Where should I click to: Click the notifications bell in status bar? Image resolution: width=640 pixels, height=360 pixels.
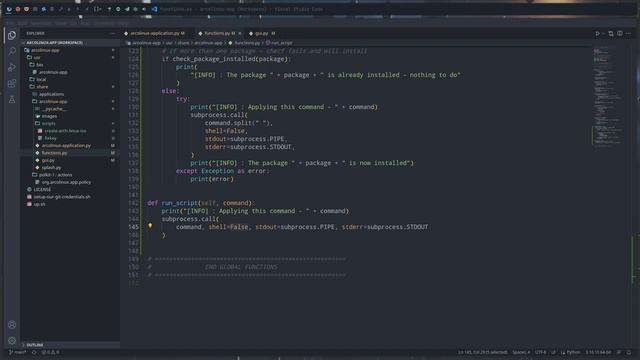(629, 352)
